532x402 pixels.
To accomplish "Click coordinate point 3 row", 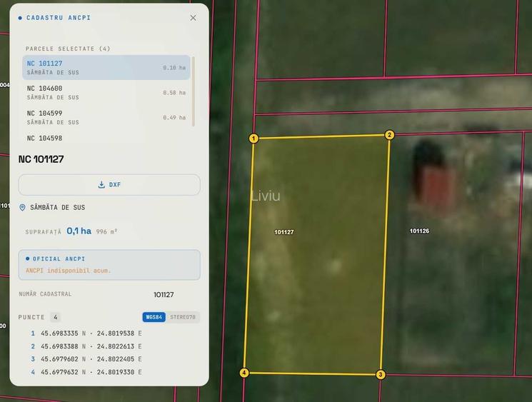I will pos(86,359).
